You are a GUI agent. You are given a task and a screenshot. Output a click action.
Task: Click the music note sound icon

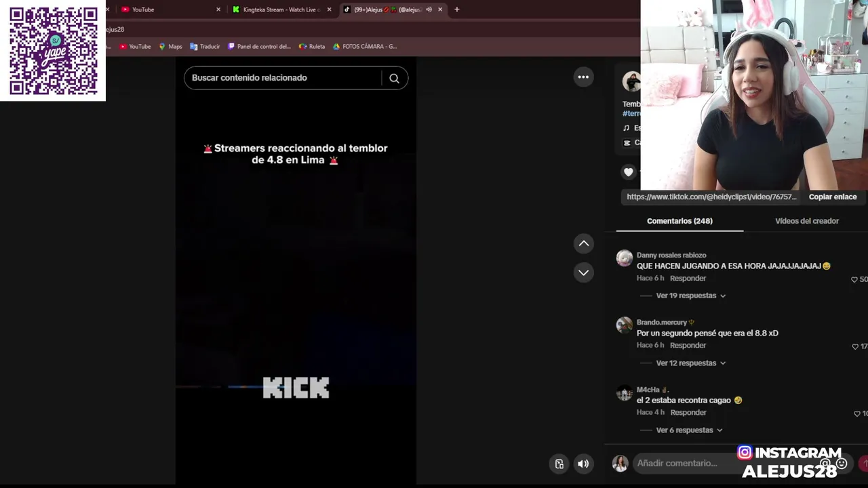pos(627,128)
